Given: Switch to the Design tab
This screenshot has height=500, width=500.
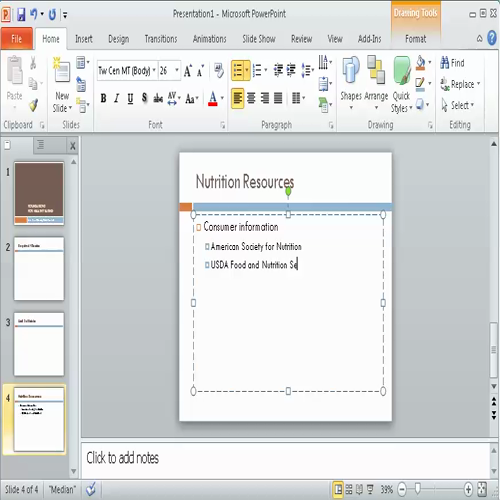Looking at the screenshot, I should [x=119, y=39].
